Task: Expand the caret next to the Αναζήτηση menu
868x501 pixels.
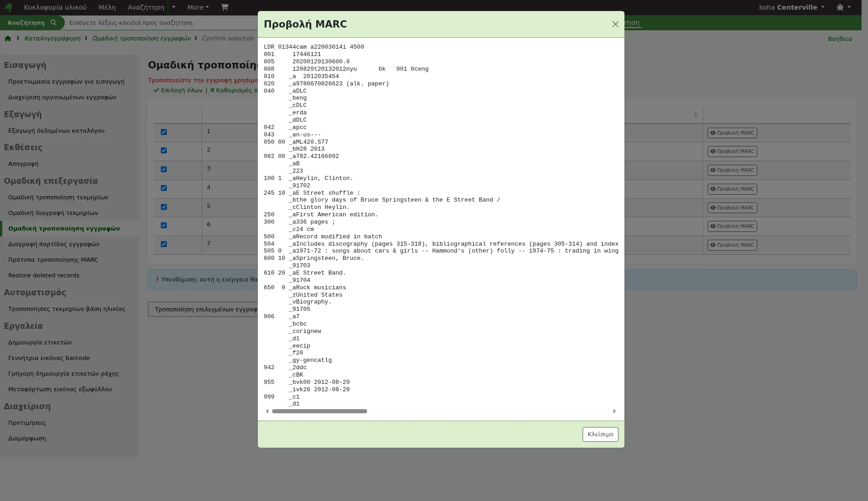Action: tap(174, 7)
